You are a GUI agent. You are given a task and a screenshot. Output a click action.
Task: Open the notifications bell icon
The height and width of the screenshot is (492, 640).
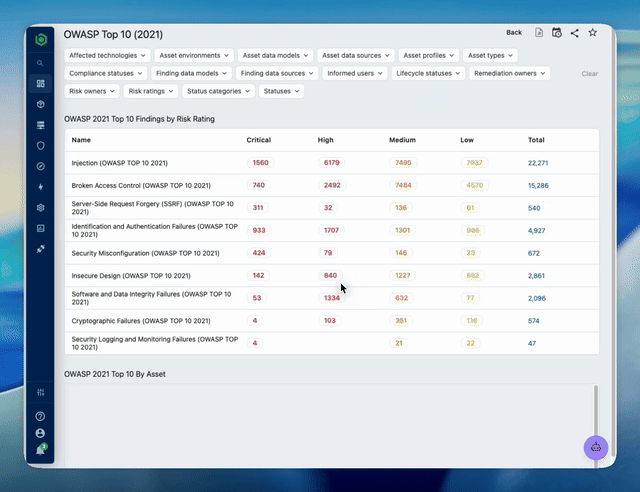pos(40,450)
